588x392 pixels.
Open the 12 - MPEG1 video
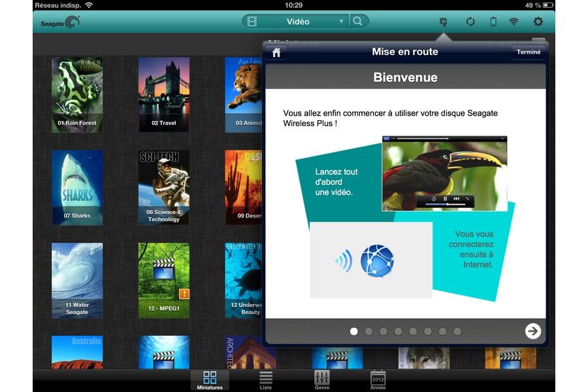coord(164,280)
